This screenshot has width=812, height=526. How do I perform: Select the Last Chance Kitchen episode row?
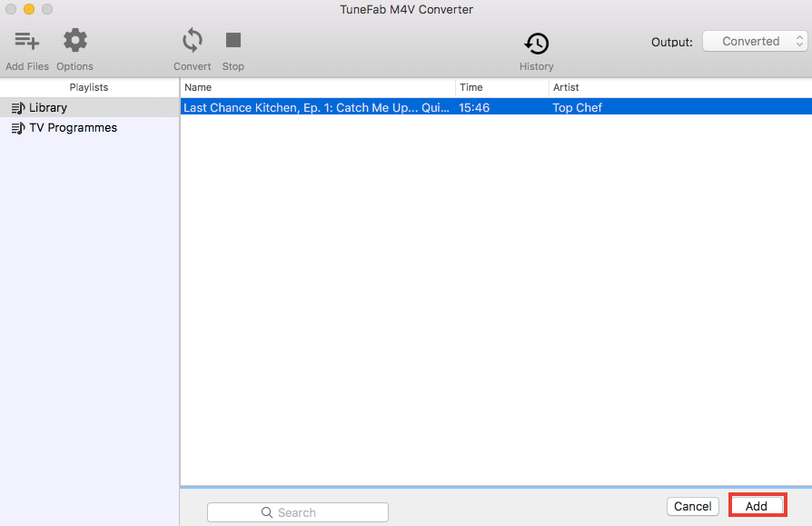coord(496,107)
